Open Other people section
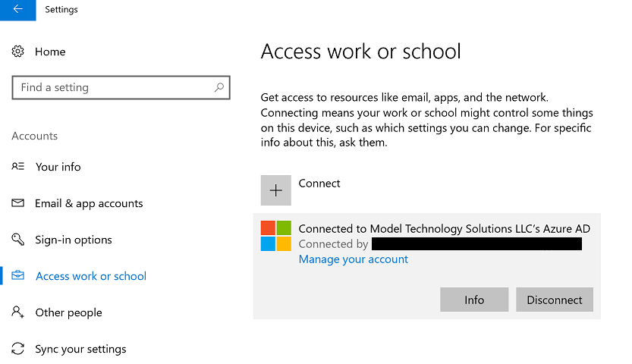Viewport: 632px width, 364px height. tap(68, 312)
